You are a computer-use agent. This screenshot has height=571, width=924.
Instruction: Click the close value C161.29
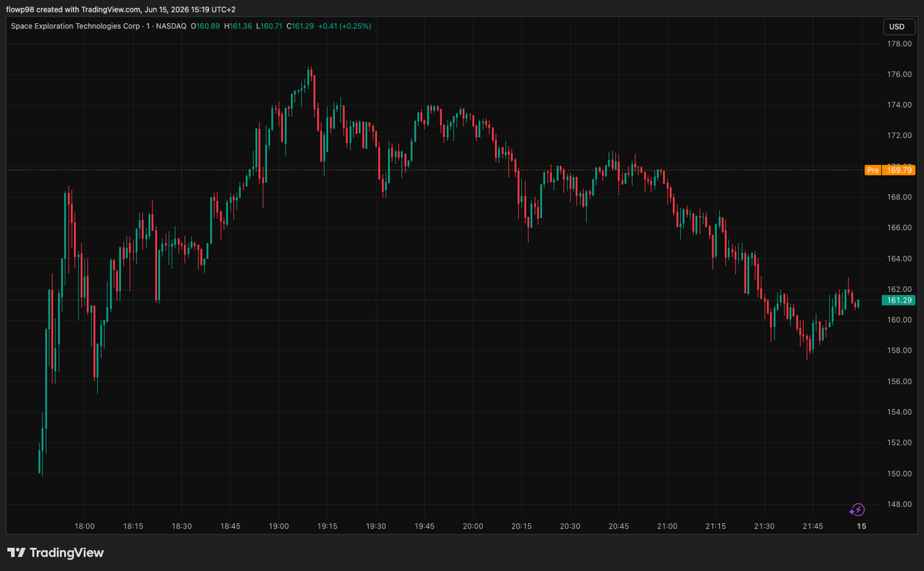[300, 26]
